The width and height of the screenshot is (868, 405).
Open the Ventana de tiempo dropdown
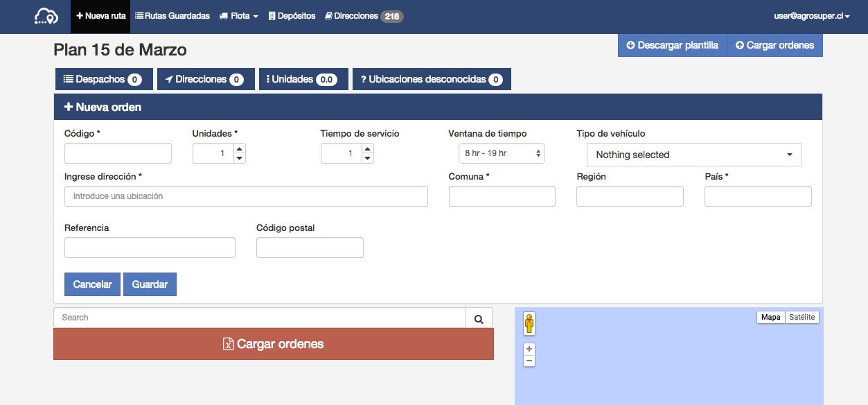pyautogui.click(x=502, y=153)
